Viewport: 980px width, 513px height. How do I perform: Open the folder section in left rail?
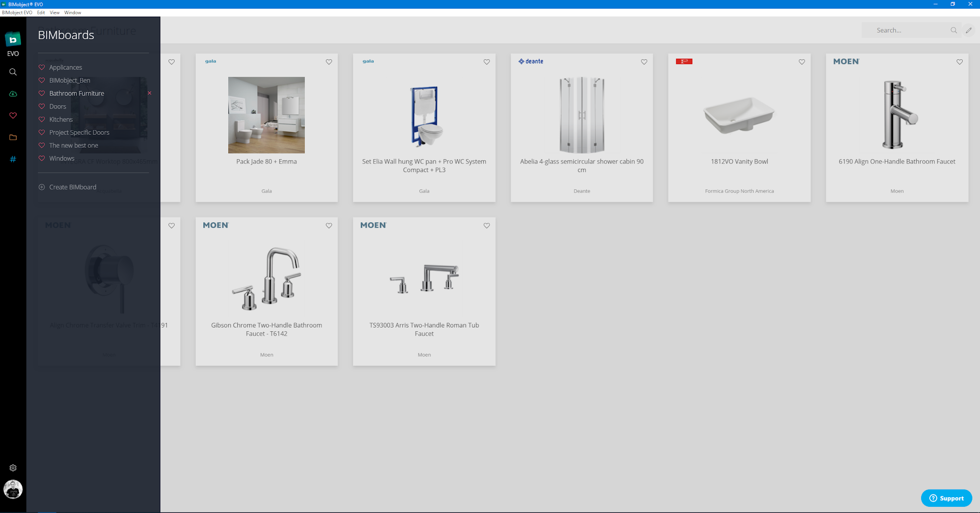pyautogui.click(x=13, y=137)
